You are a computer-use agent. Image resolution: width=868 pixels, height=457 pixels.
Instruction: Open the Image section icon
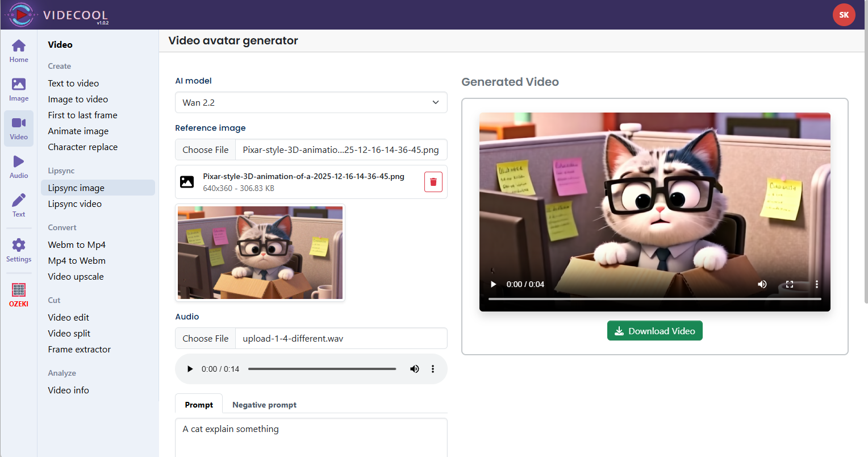(x=19, y=89)
